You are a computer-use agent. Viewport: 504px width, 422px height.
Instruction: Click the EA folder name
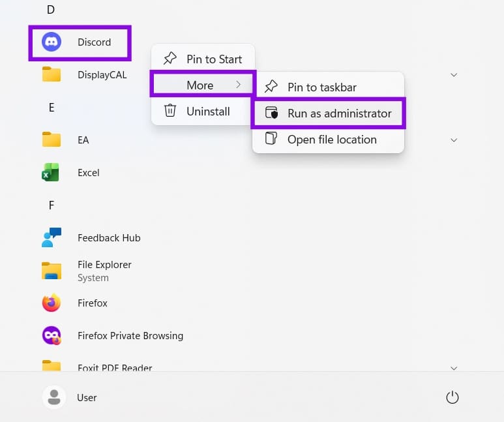click(x=83, y=140)
